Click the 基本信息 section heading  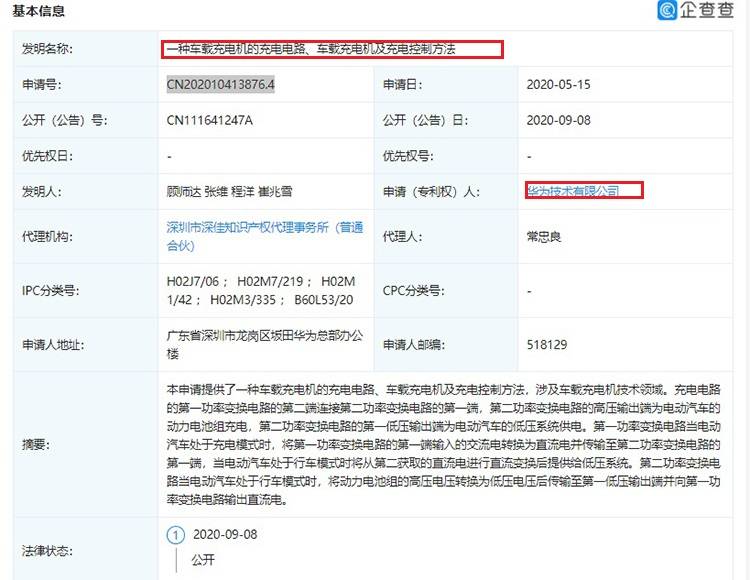tap(39, 11)
